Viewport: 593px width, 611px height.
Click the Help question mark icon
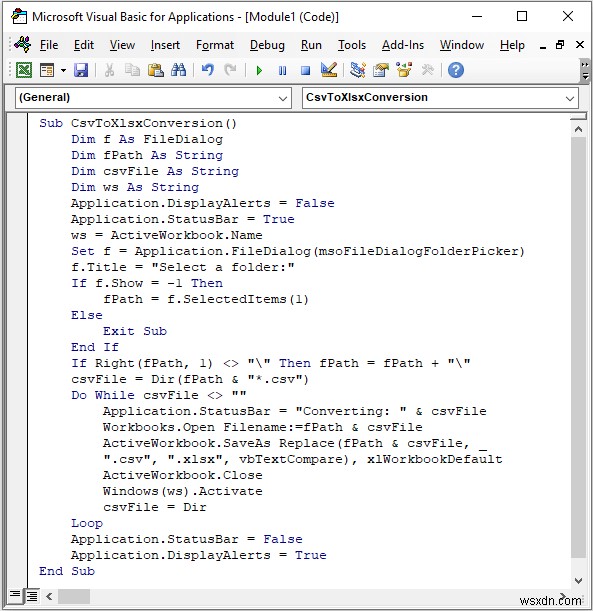456,70
